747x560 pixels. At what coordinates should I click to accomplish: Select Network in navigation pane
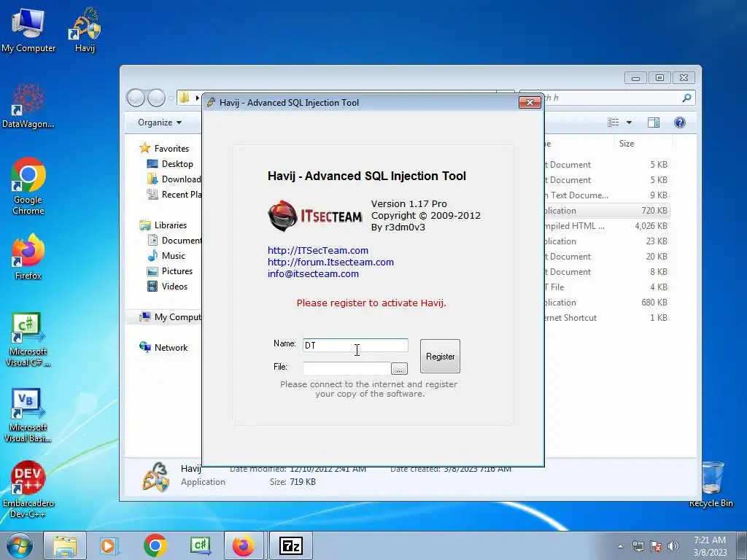[x=163, y=348]
